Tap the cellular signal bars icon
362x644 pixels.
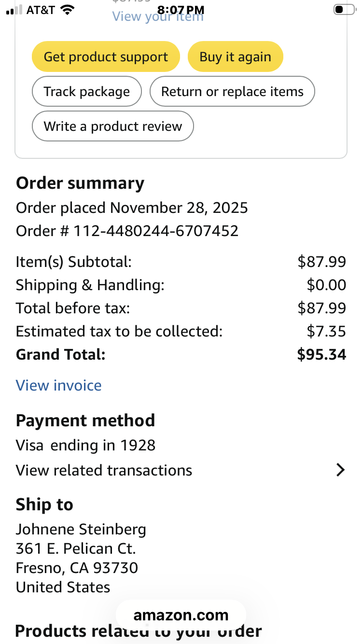[14, 10]
